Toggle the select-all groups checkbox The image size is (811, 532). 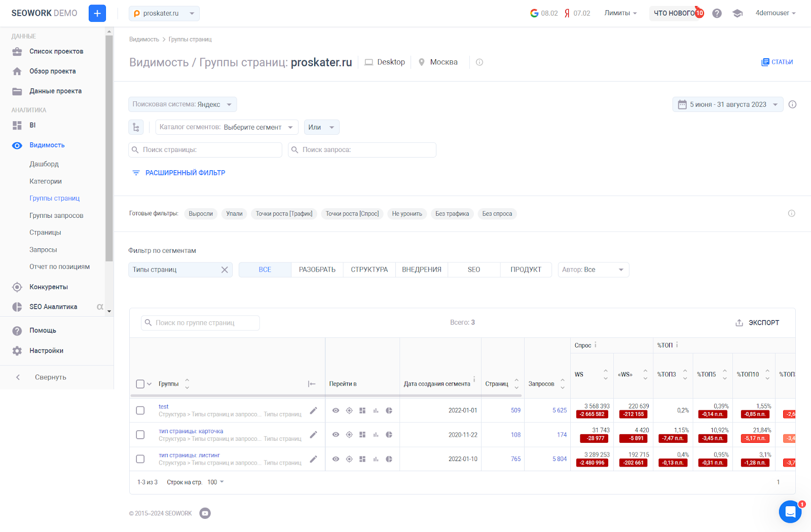click(140, 384)
